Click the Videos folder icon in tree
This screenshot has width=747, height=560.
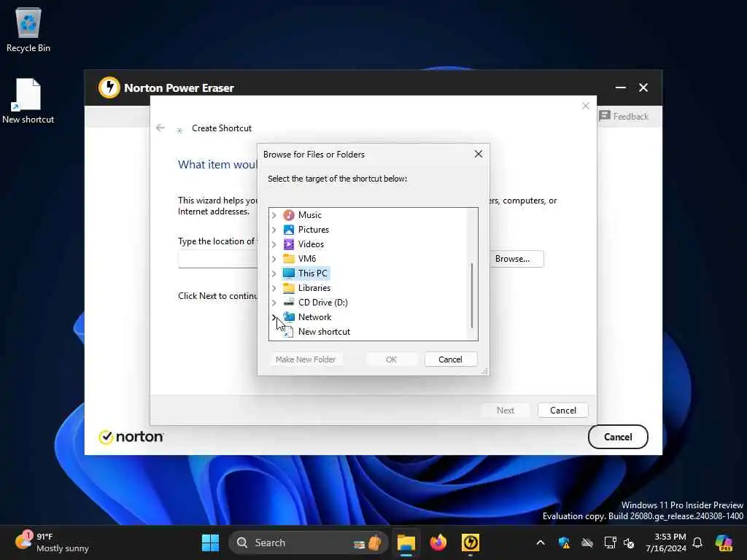289,244
